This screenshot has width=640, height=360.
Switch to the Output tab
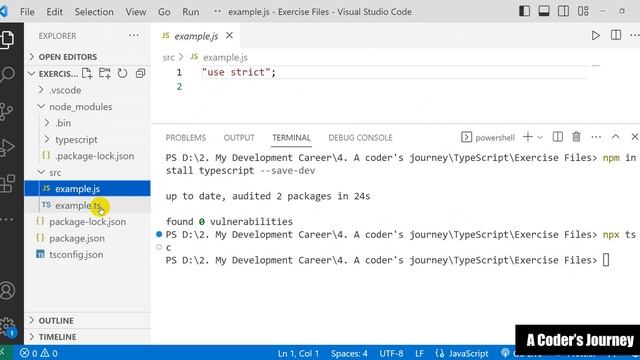239,138
